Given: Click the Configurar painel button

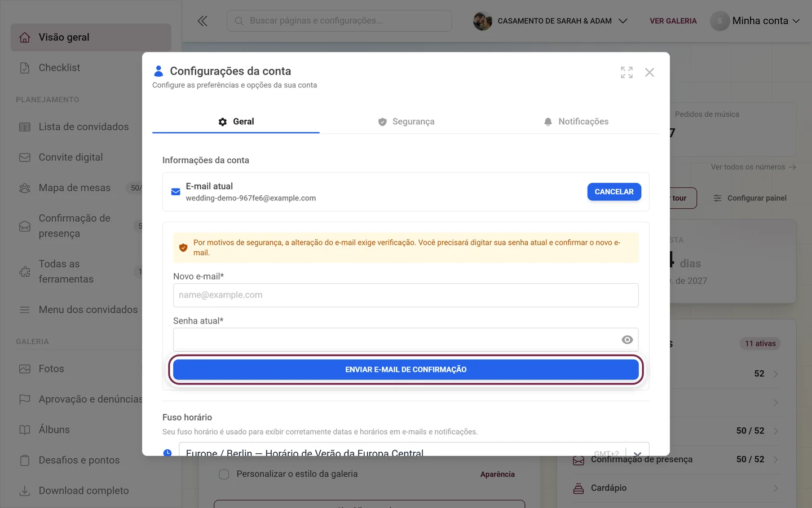Looking at the screenshot, I should 750,198.
